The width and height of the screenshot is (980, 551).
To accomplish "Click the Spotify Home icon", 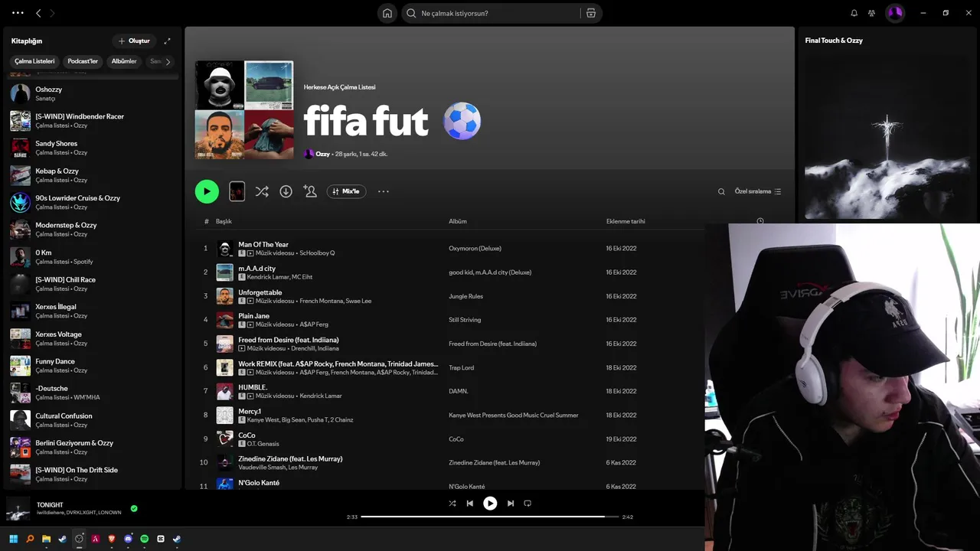I will (x=387, y=13).
